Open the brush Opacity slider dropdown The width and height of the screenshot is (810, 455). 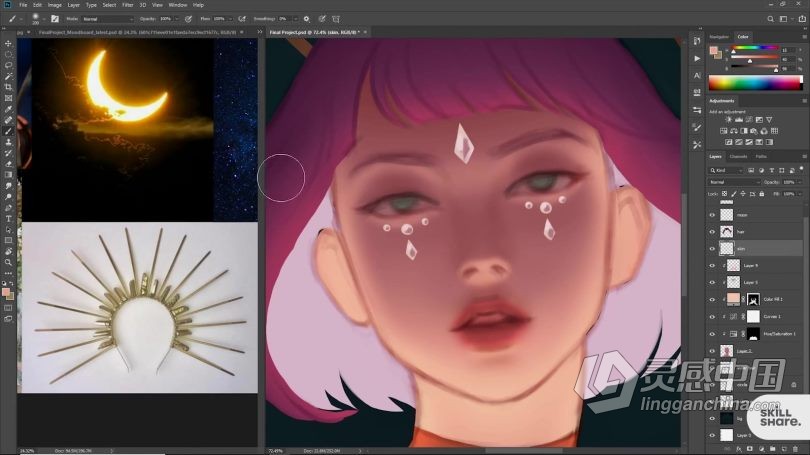click(177, 19)
